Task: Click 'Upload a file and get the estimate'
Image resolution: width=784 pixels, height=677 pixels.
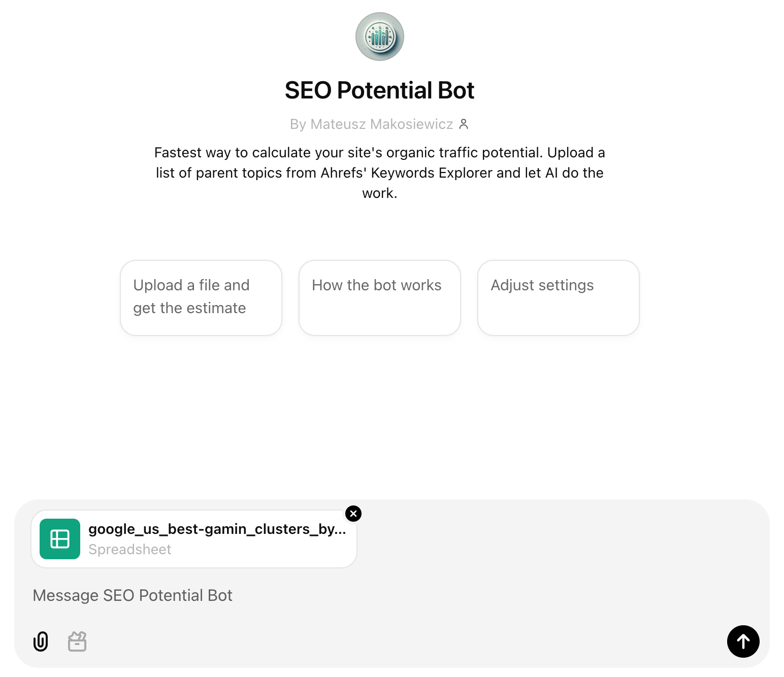Action: [201, 297]
